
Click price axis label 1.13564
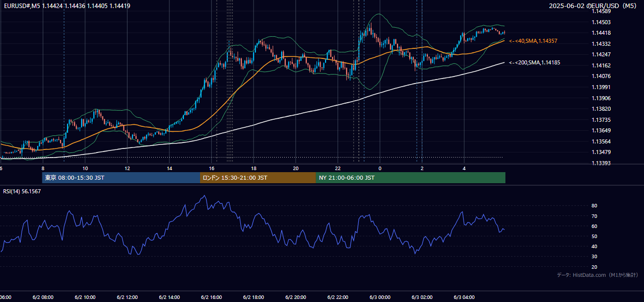tap(601, 141)
